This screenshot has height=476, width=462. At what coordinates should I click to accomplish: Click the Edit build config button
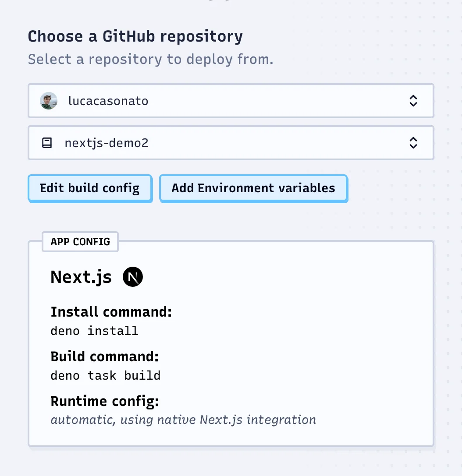point(89,188)
